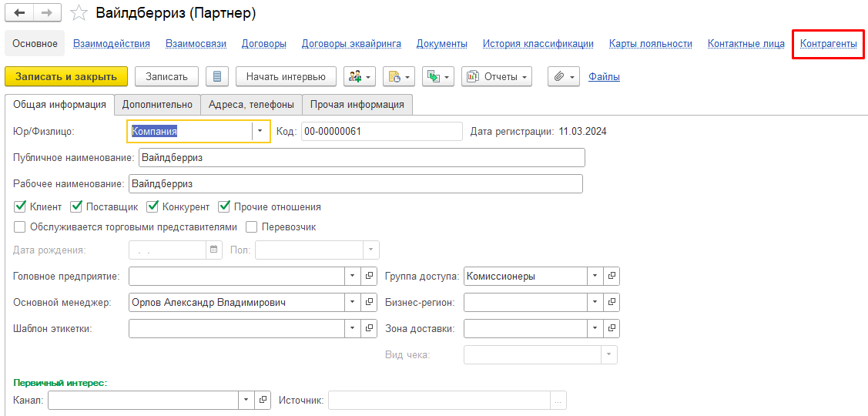Open calendar picker for Дата рождения
The width and height of the screenshot is (868, 416).
(214, 250)
